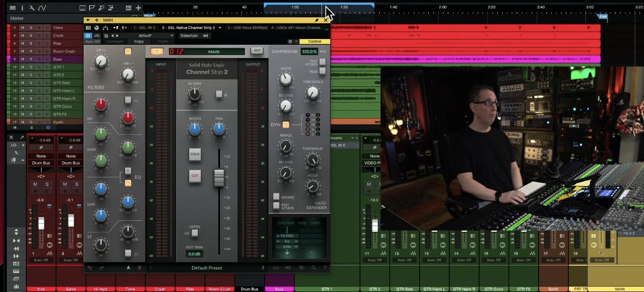
Task: Open the marker flag icon
Action: 92,8
